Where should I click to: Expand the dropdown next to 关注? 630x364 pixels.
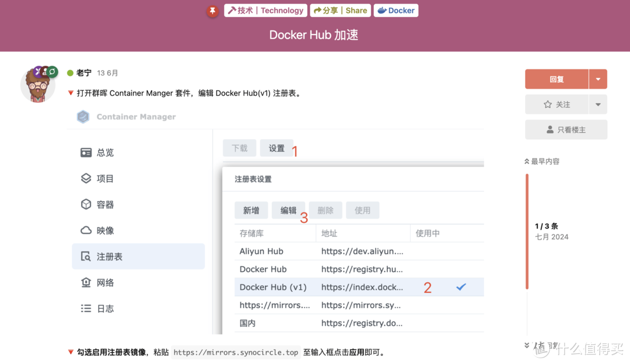(x=598, y=104)
